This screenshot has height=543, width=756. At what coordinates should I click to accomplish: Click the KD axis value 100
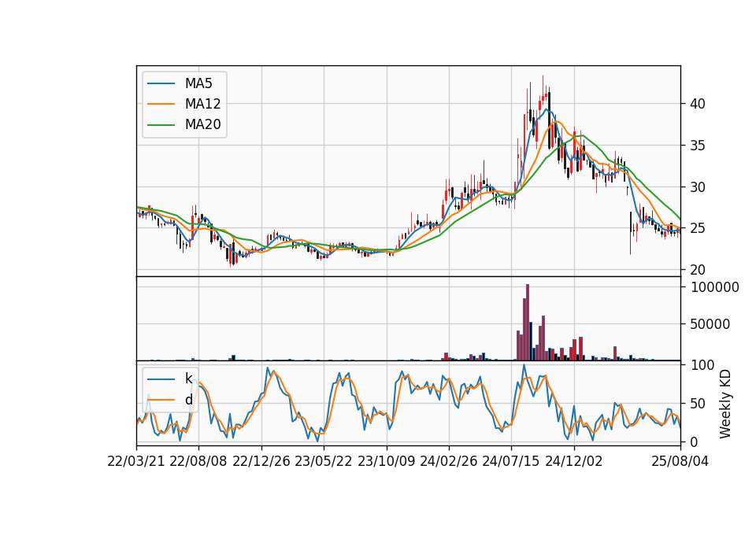pos(702,365)
